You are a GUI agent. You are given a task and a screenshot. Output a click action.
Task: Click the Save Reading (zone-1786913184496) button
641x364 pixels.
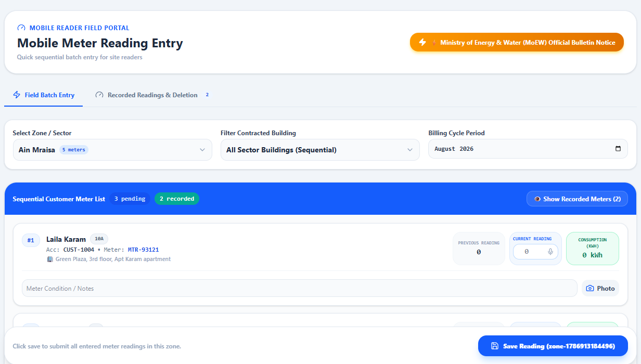[553, 346]
